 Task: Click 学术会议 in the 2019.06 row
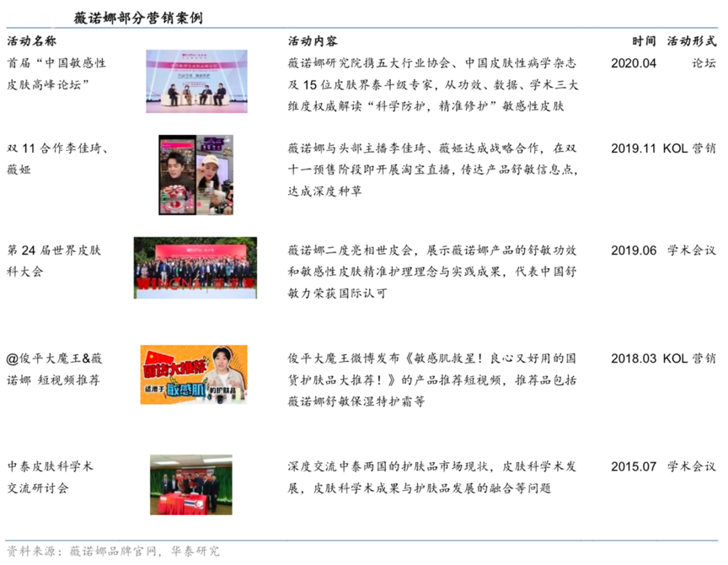[x=692, y=250]
